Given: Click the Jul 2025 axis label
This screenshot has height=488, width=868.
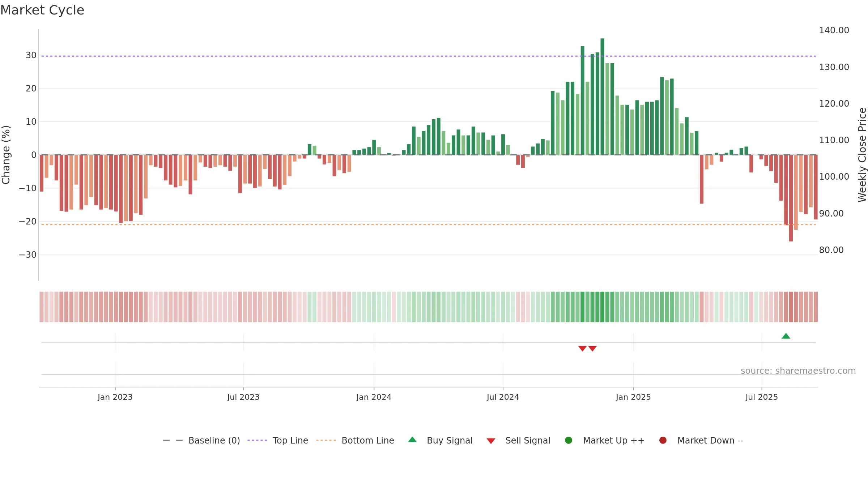Looking at the screenshot, I should pos(762,397).
